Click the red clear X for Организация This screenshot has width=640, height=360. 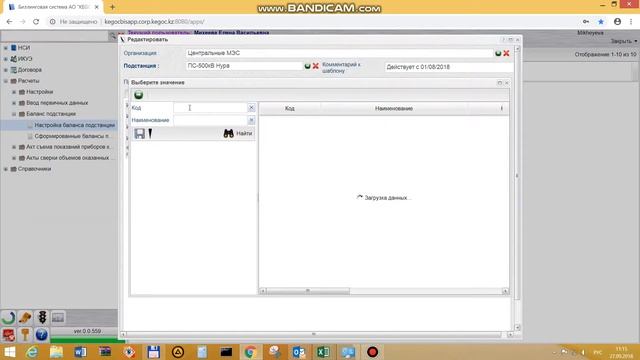pos(506,53)
